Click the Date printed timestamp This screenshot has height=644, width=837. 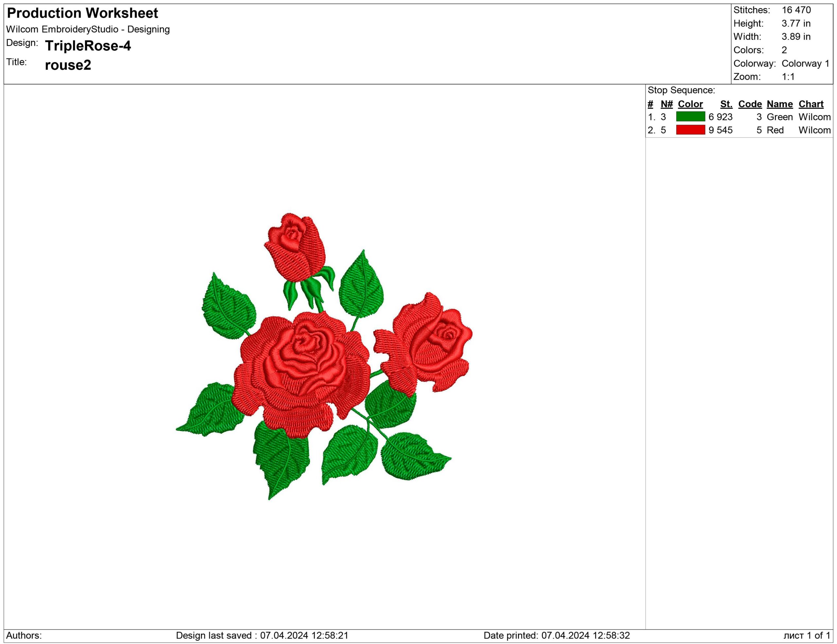[556, 635]
